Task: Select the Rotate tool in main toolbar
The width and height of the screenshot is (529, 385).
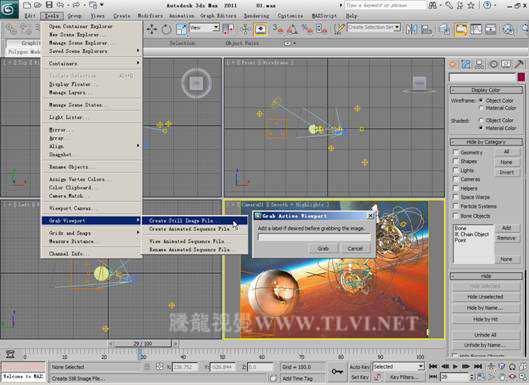Action: [166, 30]
